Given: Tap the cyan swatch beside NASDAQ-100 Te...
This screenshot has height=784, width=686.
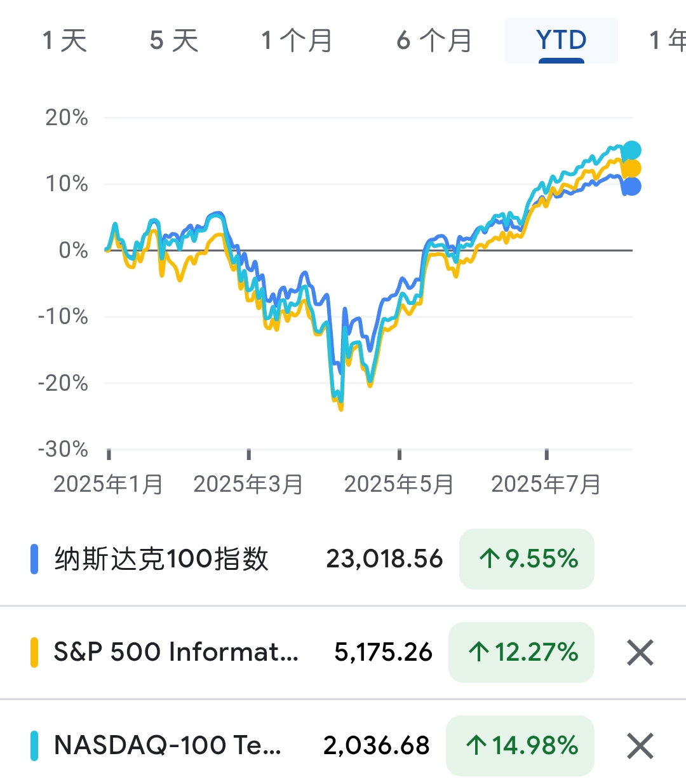Looking at the screenshot, I should [34, 746].
